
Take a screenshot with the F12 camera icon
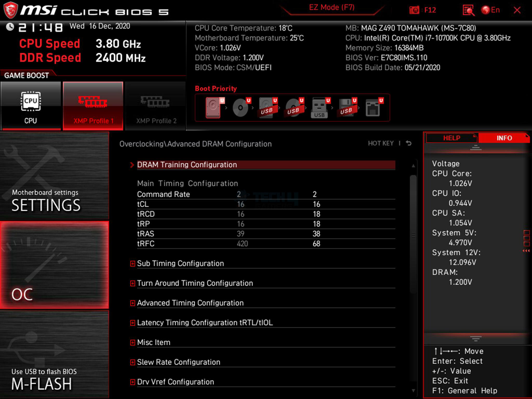click(414, 10)
